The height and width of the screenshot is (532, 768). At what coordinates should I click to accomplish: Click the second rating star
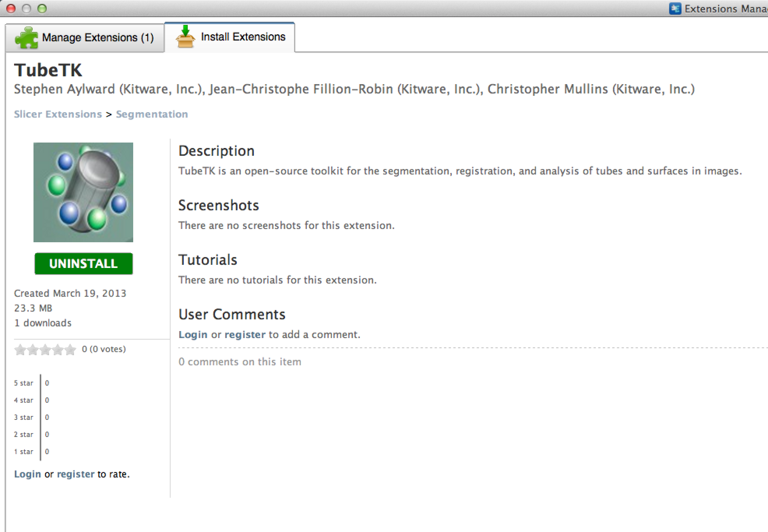[x=33, y=350]
